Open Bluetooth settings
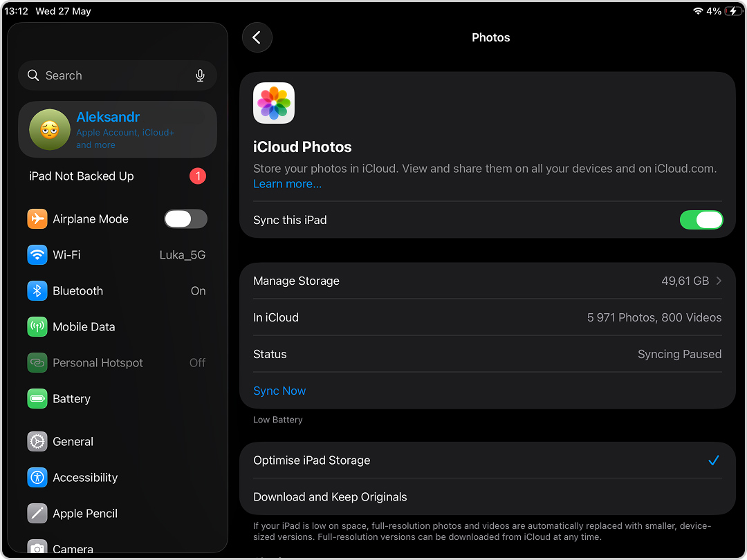The width and height of the screenshot is (747, 560). [x=117, y=291]
